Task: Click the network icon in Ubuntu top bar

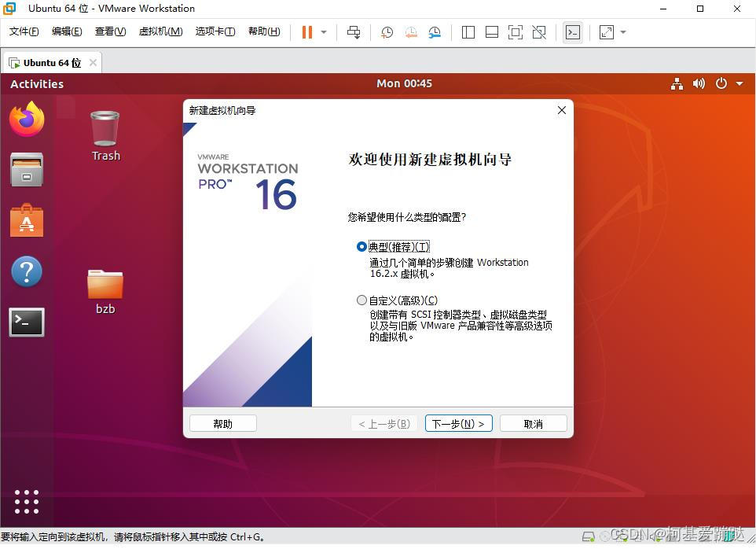Action: click(x=677, y=84)
